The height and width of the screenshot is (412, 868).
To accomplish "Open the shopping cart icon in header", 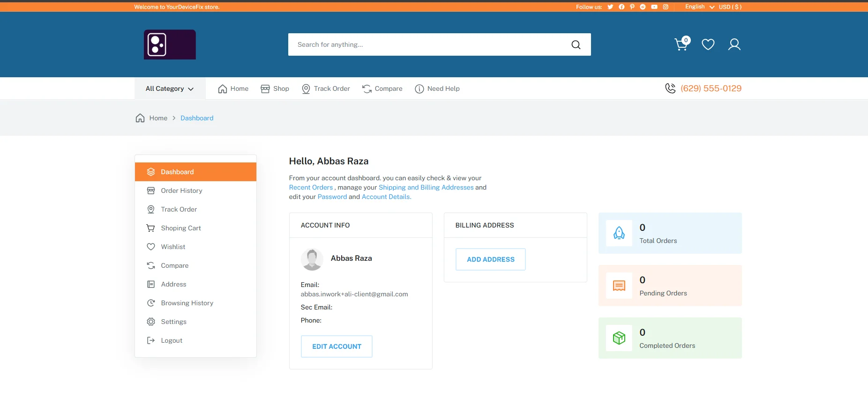I will (681, 44).
